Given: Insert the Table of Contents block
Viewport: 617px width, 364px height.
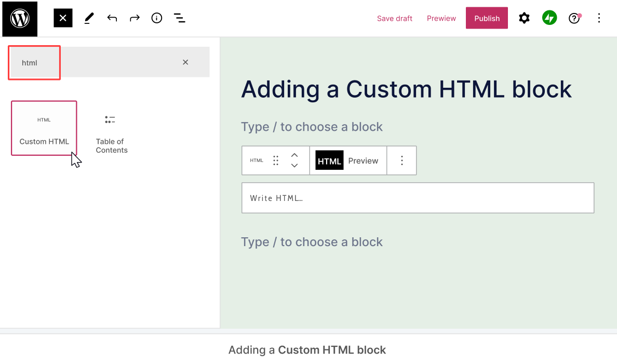Looking at the screenshot, I should (111, 134).
